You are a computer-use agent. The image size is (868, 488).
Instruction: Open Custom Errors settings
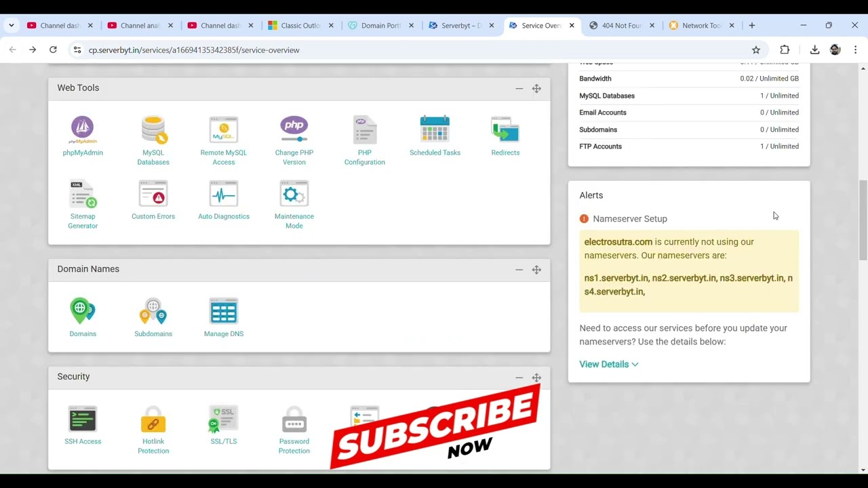153,200
